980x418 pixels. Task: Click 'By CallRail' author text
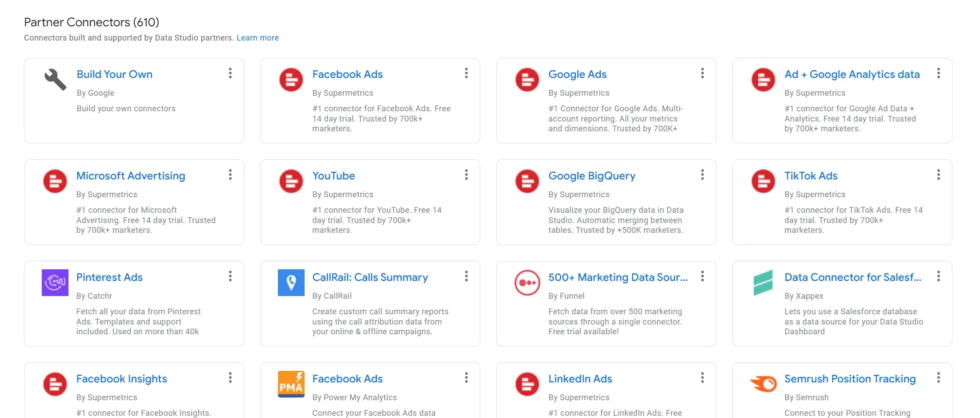click(332, 296)
